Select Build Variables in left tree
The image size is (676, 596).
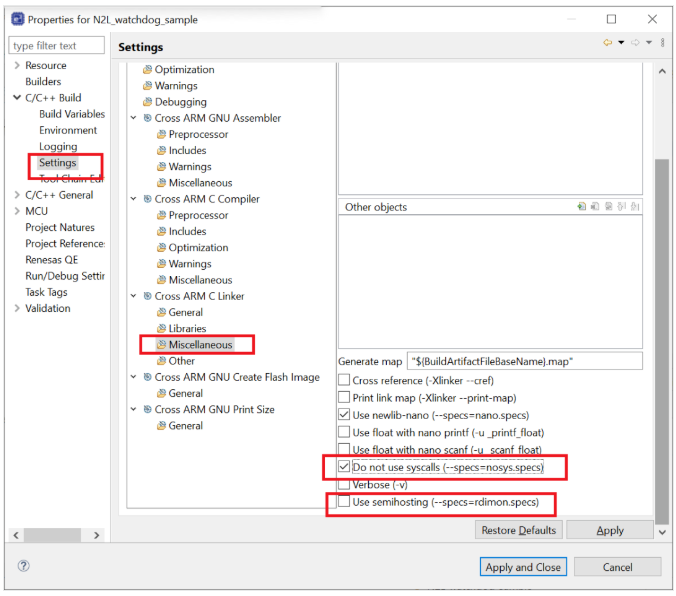pyautogui.click(x=72, y=114)
